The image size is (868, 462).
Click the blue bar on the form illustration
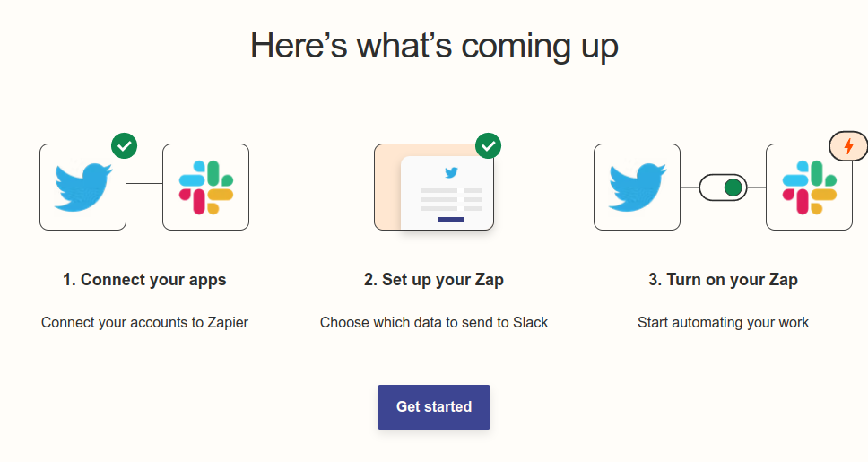pos(451,220)
